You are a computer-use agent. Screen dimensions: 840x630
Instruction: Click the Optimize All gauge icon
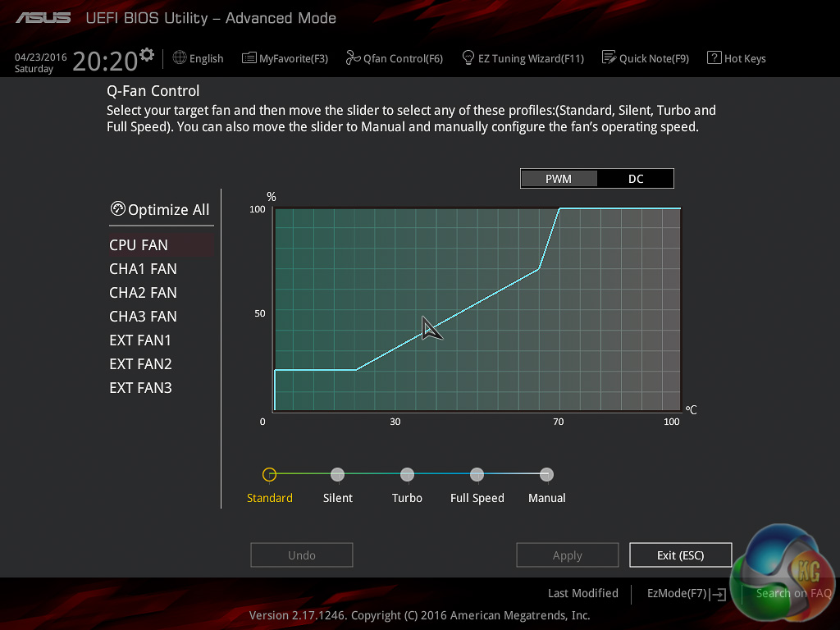(118, 208)
